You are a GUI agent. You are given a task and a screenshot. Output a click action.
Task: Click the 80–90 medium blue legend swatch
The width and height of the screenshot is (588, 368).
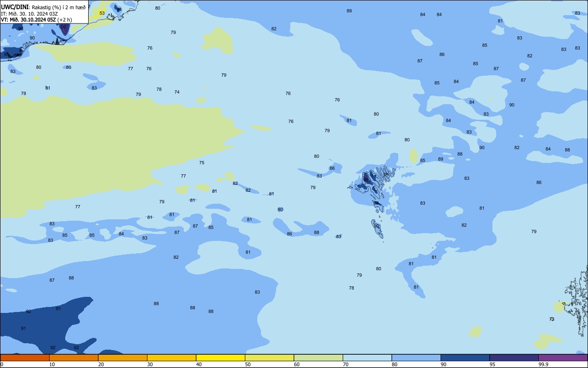click(x=416, y=357)
